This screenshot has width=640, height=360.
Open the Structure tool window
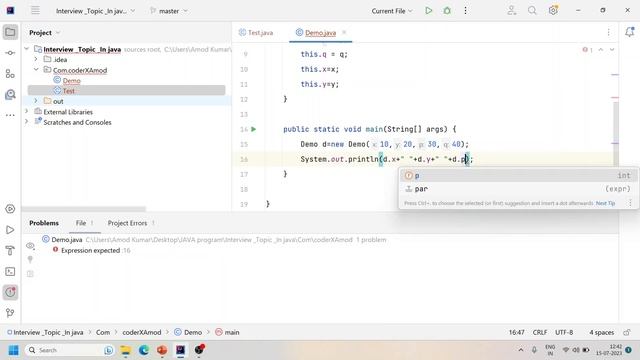10,74
